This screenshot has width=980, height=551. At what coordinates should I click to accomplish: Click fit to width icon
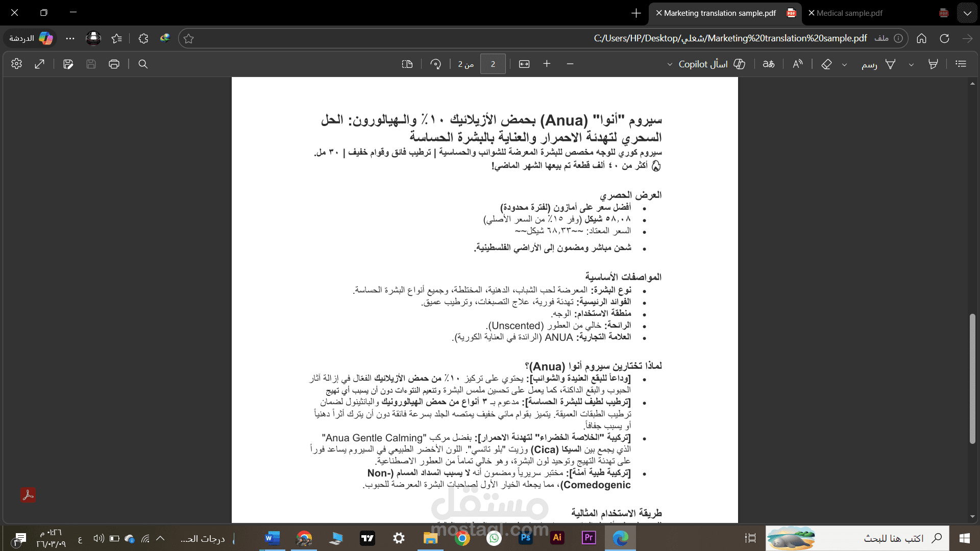524,64
